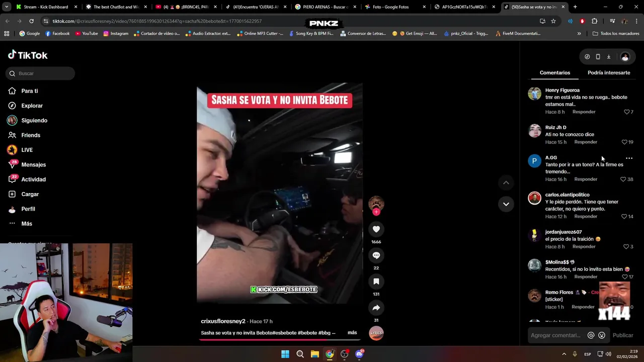Click the volume speaker tray icon
This screenshot has height=362, width=644.
point(608,354)
